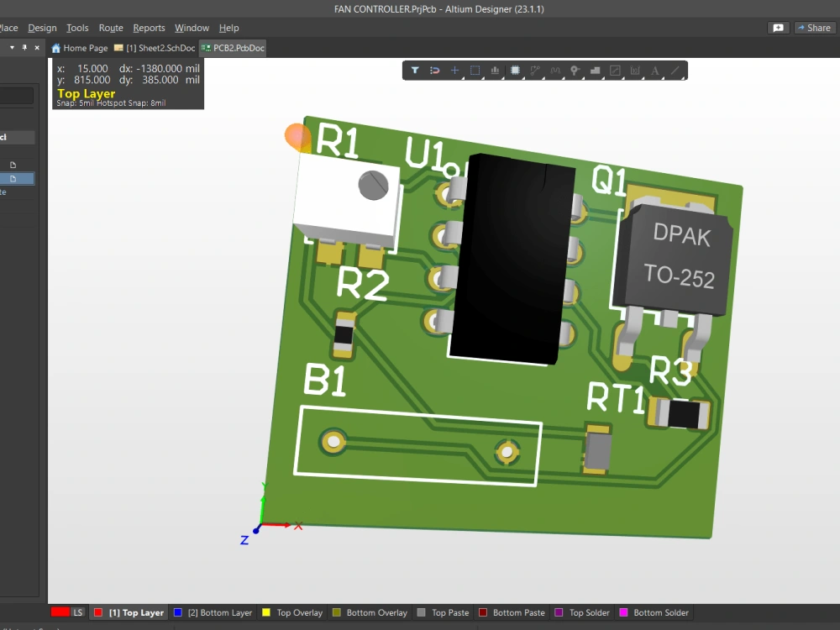Switch to the Sheet2.SchDoc tab

tap(155, 48)
